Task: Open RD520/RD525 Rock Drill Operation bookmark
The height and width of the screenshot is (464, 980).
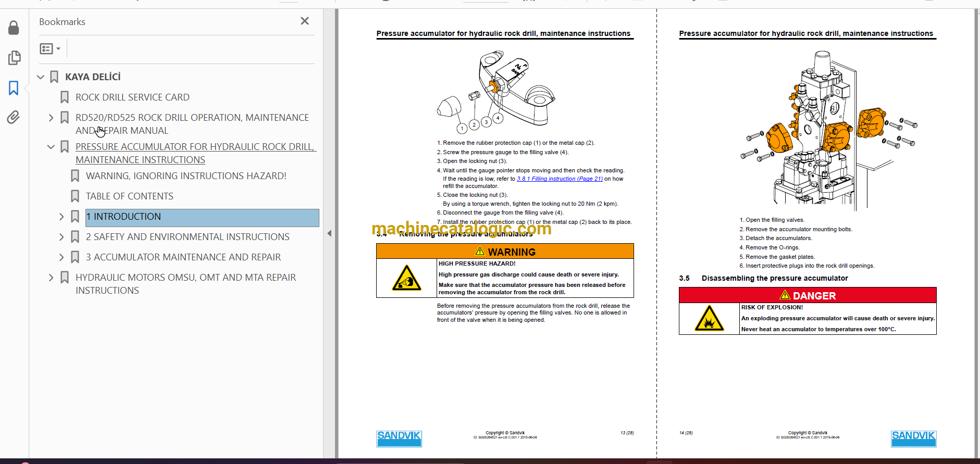Action: click(x=192, y=124)
